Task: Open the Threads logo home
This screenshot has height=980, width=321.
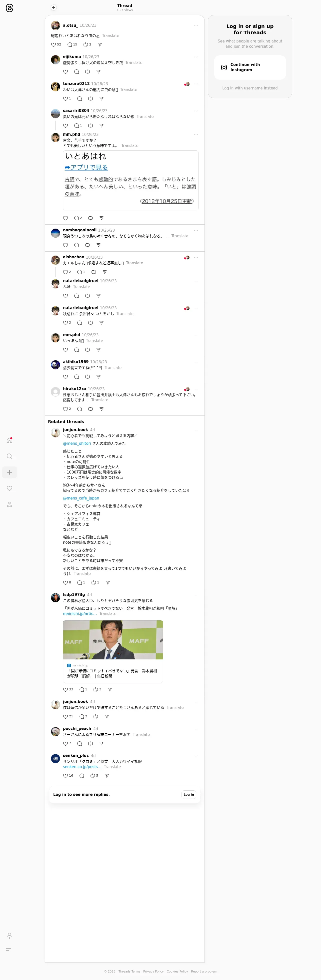Action: coord(9,8)
